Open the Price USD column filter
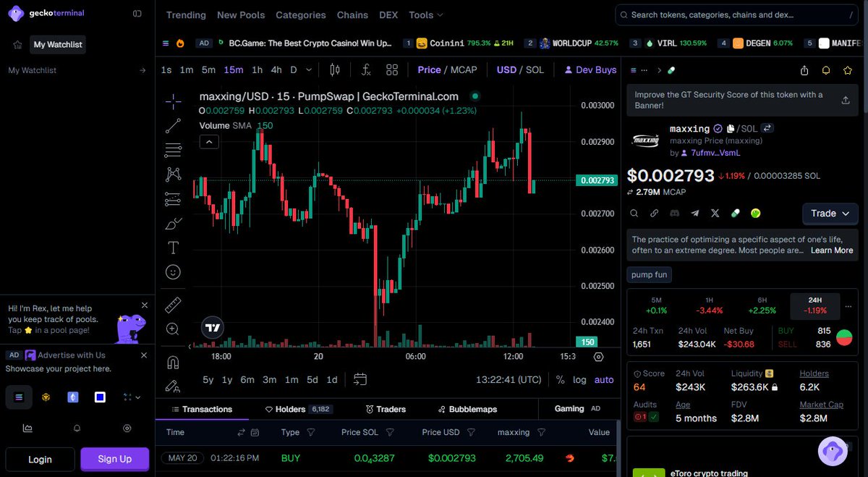 (471, 432)
